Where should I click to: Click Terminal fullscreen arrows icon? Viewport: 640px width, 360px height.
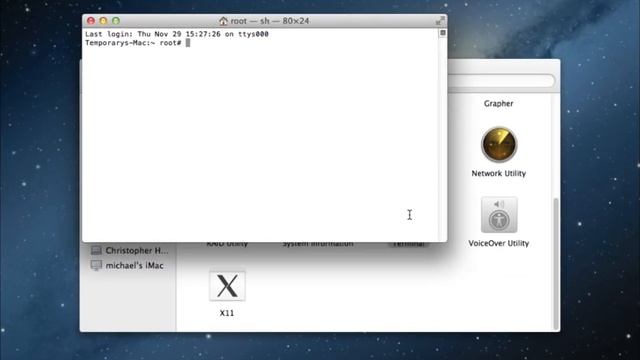(440, 21)
